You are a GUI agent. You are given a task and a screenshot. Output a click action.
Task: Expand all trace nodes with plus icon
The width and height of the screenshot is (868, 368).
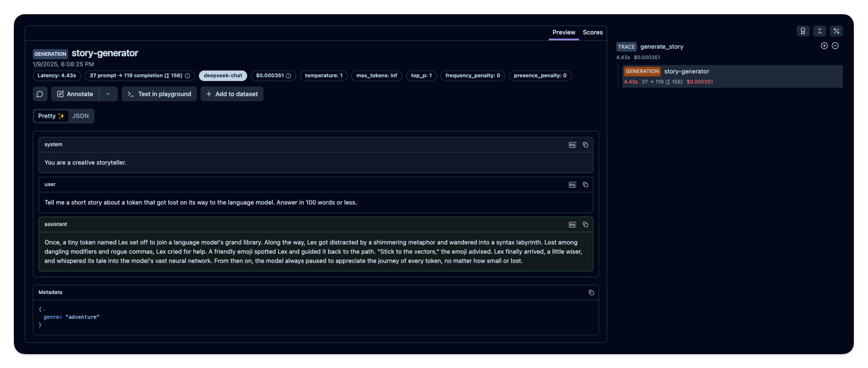pyautogui.click(x=824, y=46)
